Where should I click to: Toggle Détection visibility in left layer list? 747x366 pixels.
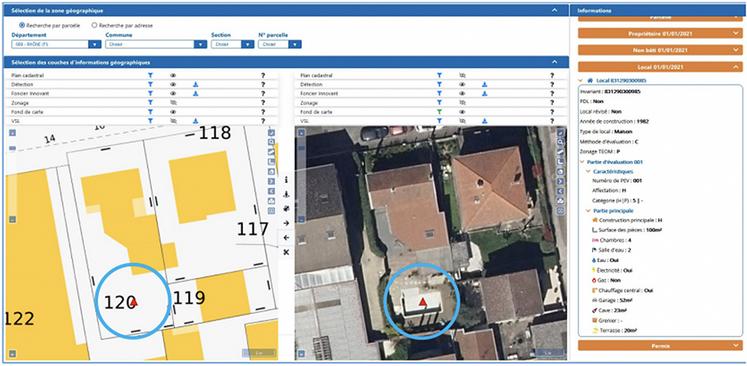click(173, 84)
